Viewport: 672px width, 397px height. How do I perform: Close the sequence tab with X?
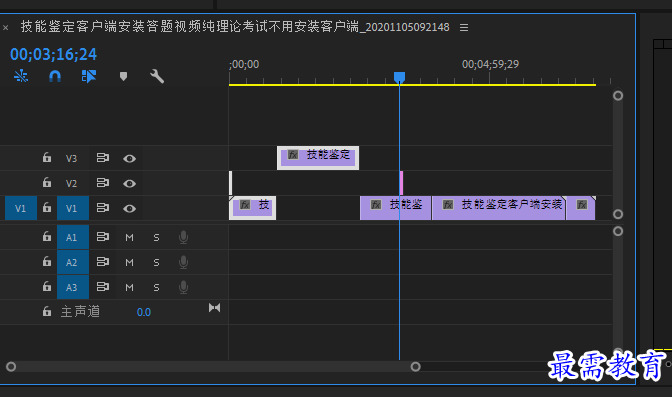pyautogui.click(x=6, y=28)
